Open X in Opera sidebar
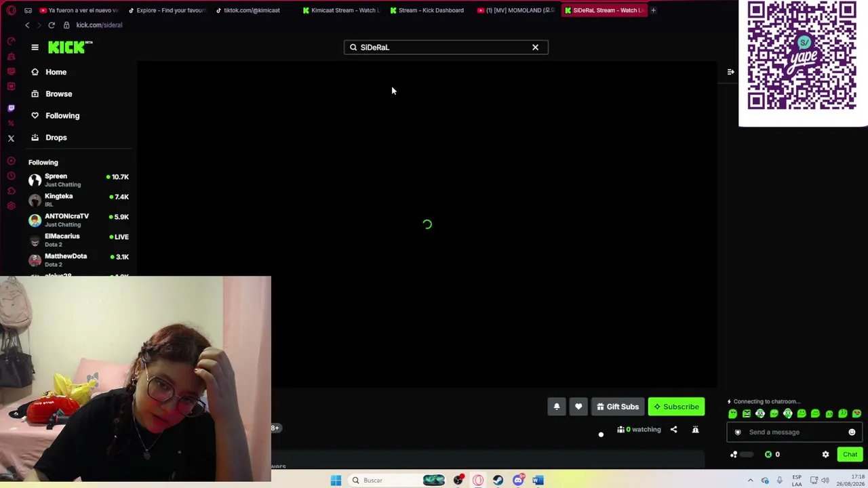This screenshot has height=488, width=868. (11, 138)
